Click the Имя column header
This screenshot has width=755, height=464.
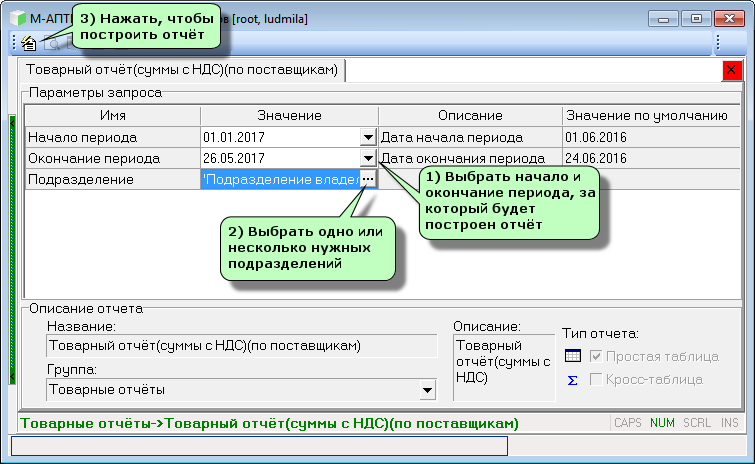pos(113,116)
